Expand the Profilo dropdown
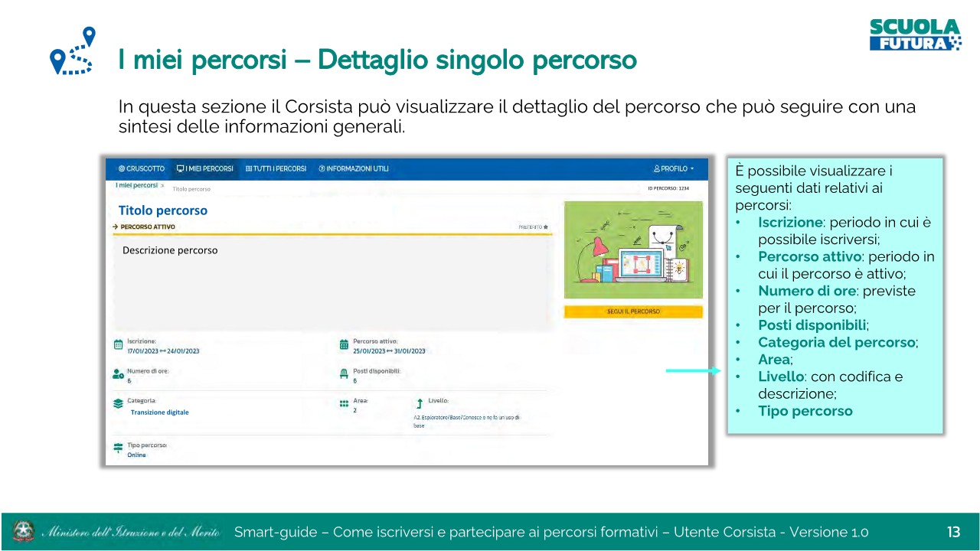 coord(674,168)
